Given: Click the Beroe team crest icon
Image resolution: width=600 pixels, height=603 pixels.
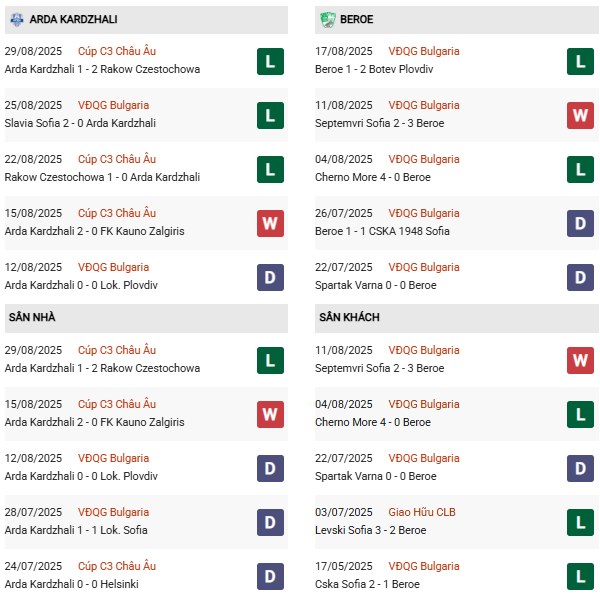Looking at the screenshot, I should click(327, 19).
